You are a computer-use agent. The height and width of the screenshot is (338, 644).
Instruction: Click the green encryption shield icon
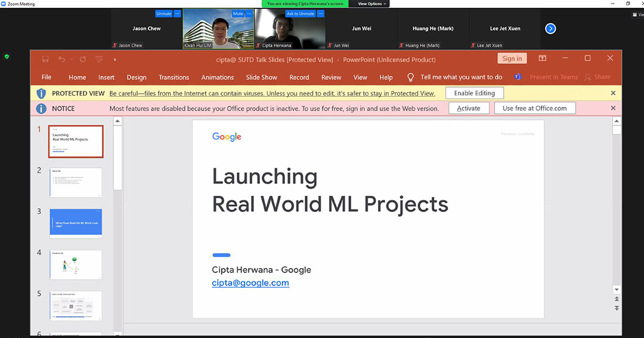[x=7, y=57]
